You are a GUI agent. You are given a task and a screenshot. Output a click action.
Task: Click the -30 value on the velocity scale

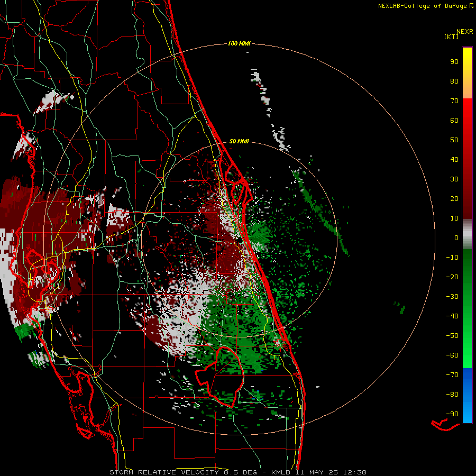pos(452,297)
